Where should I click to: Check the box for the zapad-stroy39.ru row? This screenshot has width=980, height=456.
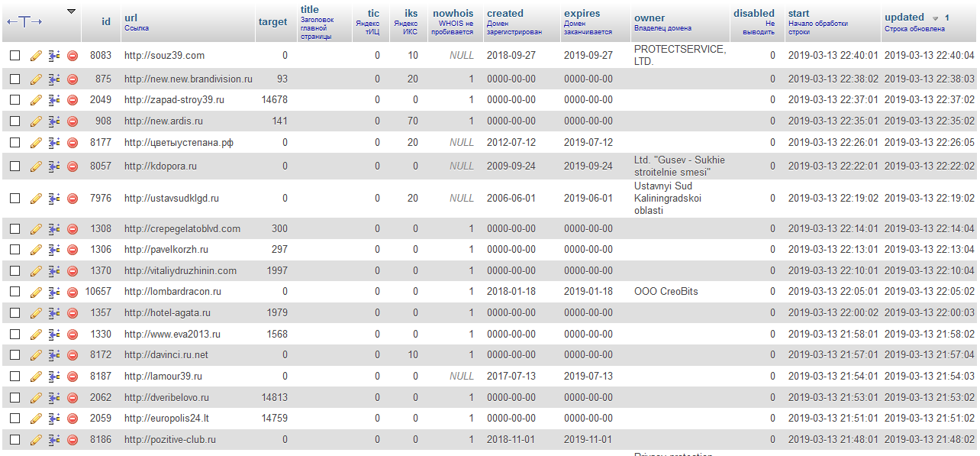pos(15,100)
